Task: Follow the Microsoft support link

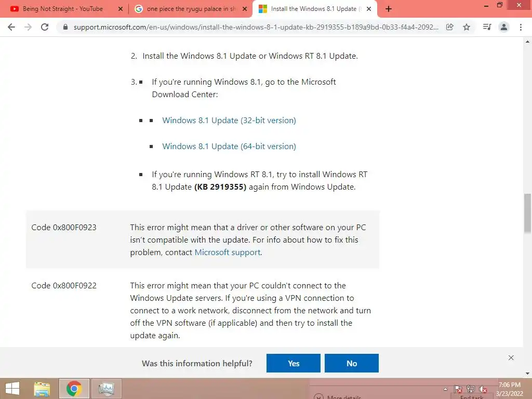Action: (228, 252)
